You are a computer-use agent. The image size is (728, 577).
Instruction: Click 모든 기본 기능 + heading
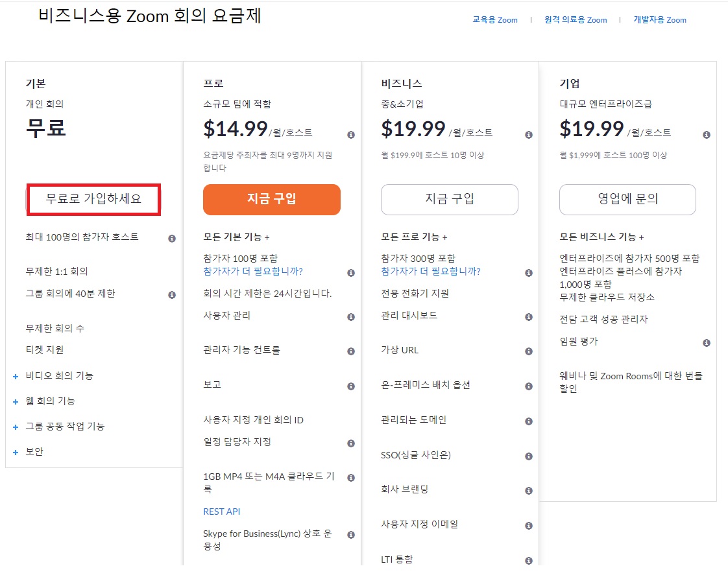[x=236, y=237]
